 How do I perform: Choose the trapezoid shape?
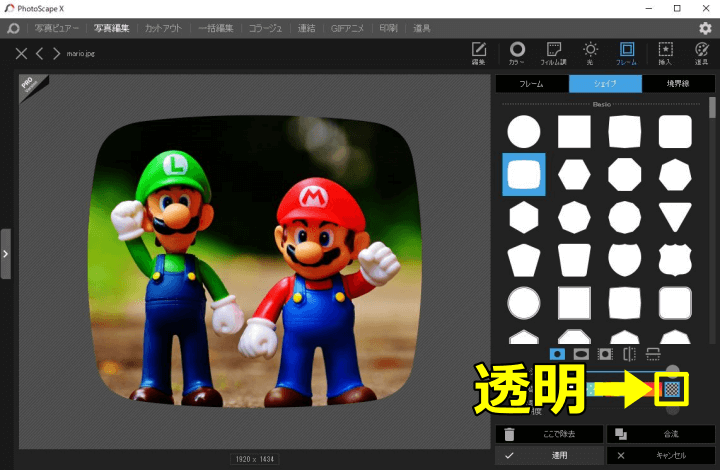coord(574,260)
